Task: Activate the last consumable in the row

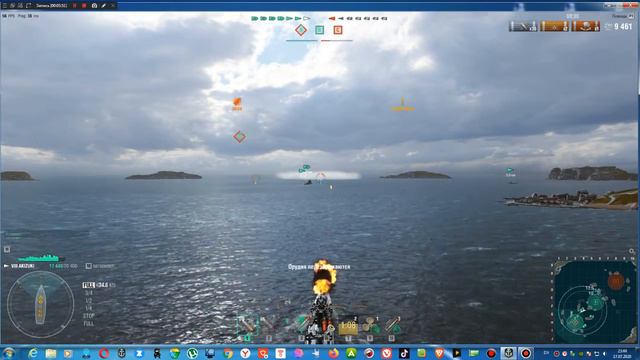Action: coord(392,326)
